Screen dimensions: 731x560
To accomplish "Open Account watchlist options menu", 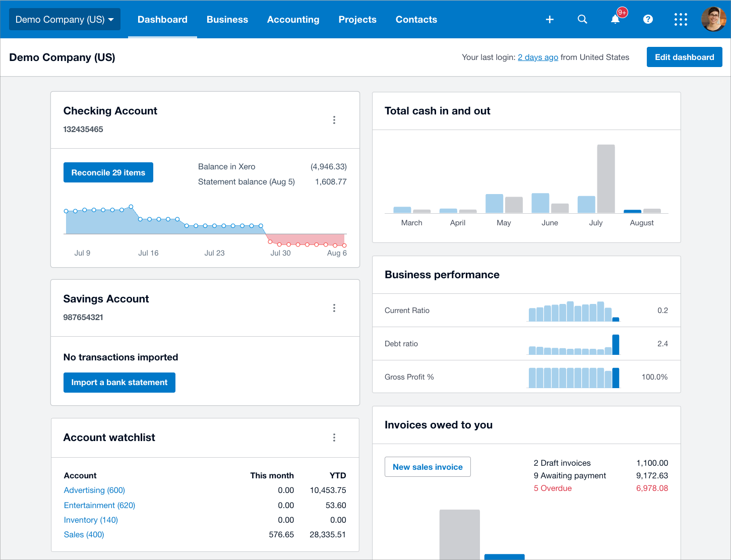I will [334, 438].
